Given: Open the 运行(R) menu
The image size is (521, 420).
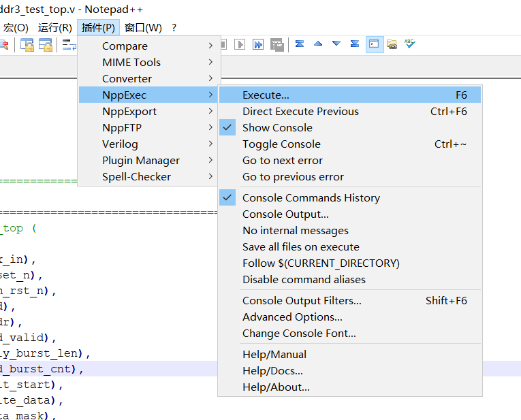Looking at the screenshot, I should [55, 28].
